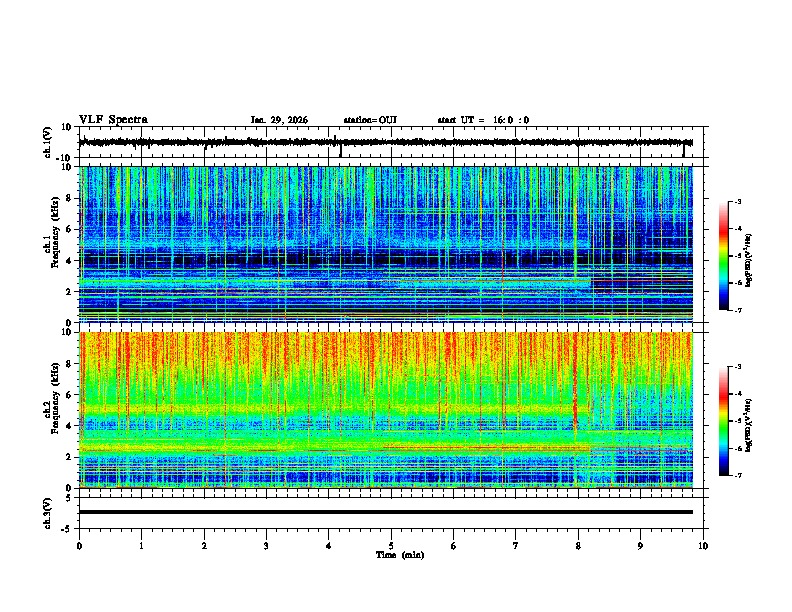Click time axis tick label "4"

(329, 546)
